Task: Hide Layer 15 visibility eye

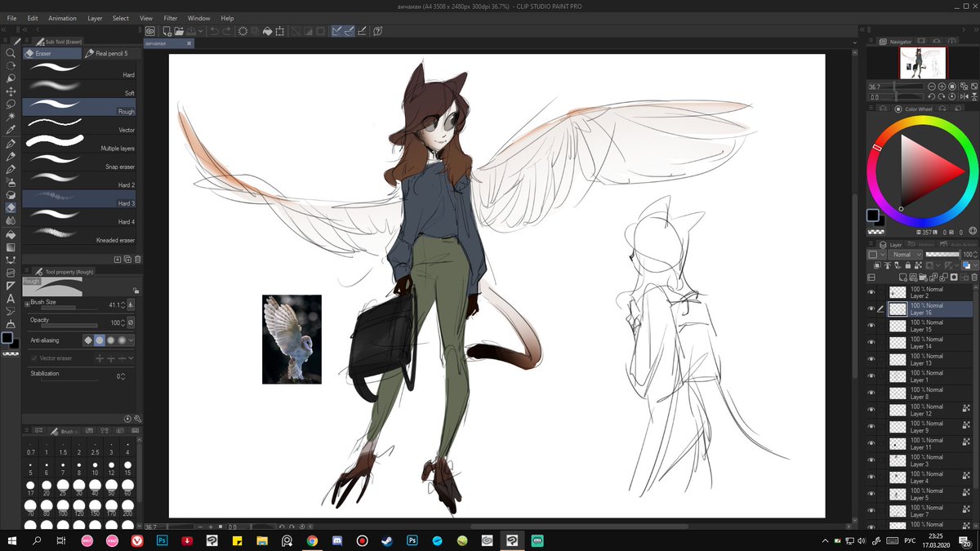Action: tap(871, 326)
